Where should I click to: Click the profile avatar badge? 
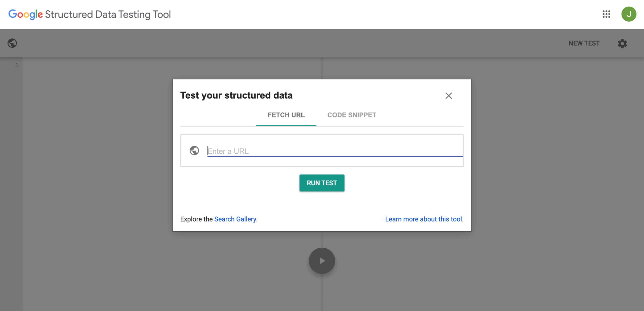(629, 15)
